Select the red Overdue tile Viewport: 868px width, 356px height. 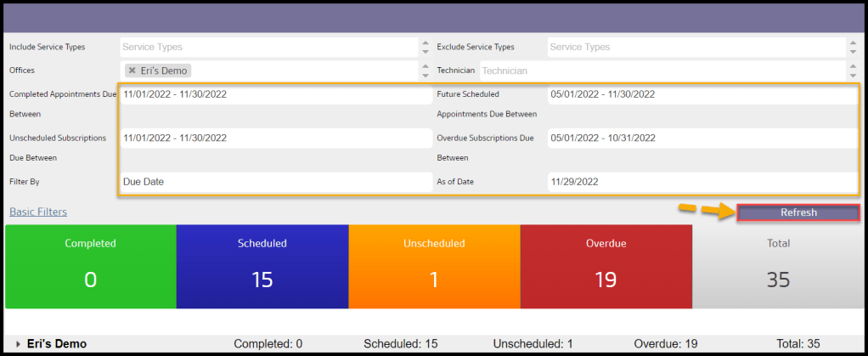click(606, 267)
